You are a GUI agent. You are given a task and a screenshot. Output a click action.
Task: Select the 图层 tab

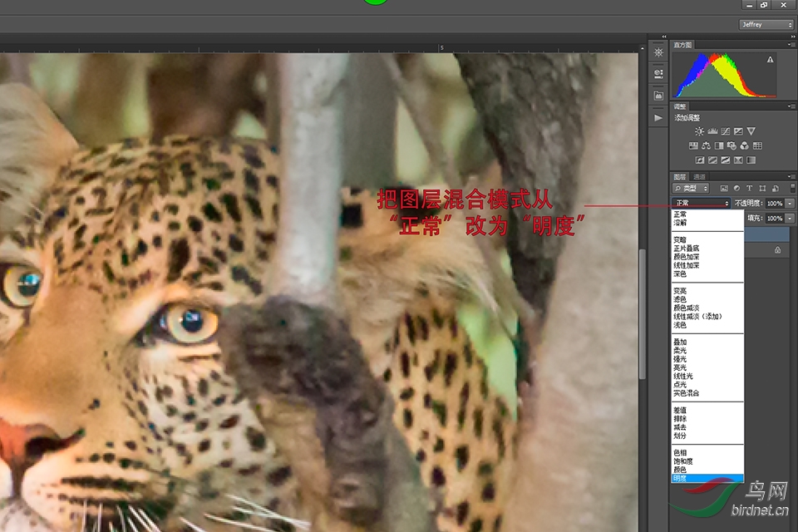680,177
